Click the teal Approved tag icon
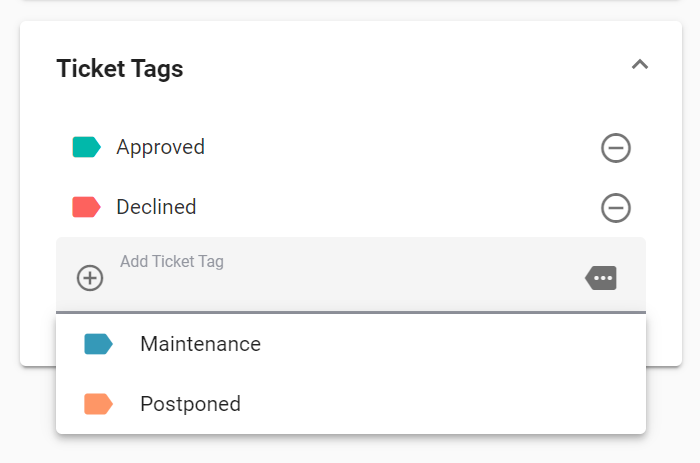The image size is (700, 463). pos(87,147)
